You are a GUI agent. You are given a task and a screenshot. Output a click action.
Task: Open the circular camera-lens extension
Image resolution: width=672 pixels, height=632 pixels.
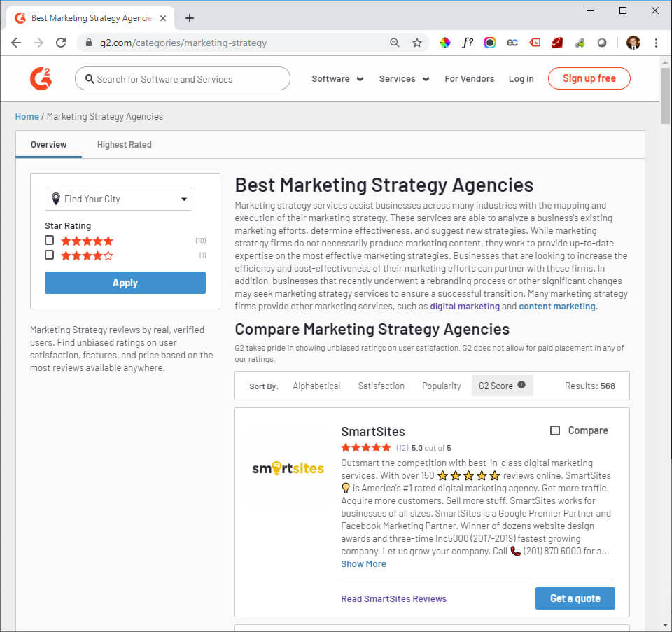[490, 43]
